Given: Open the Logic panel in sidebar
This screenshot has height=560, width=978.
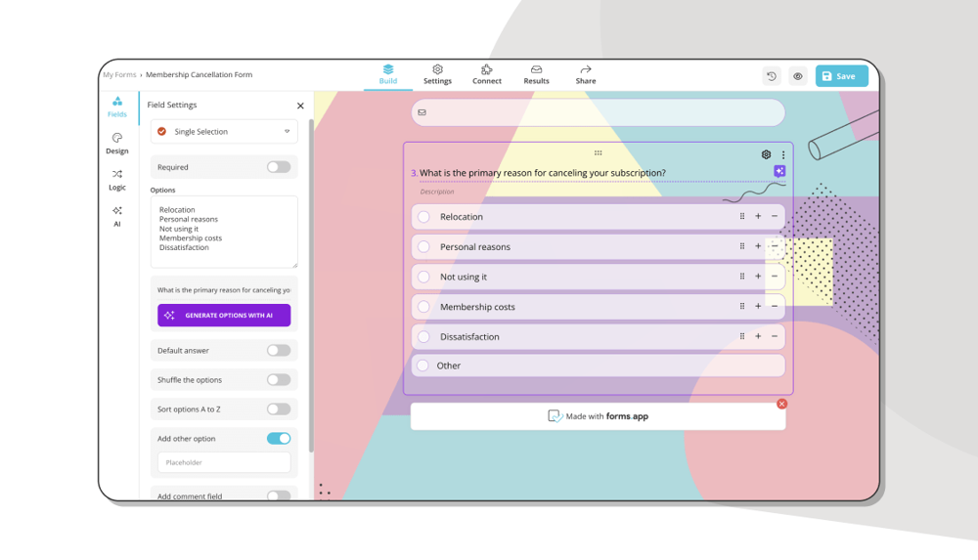Looking at the screenshot, I should 117,180.
